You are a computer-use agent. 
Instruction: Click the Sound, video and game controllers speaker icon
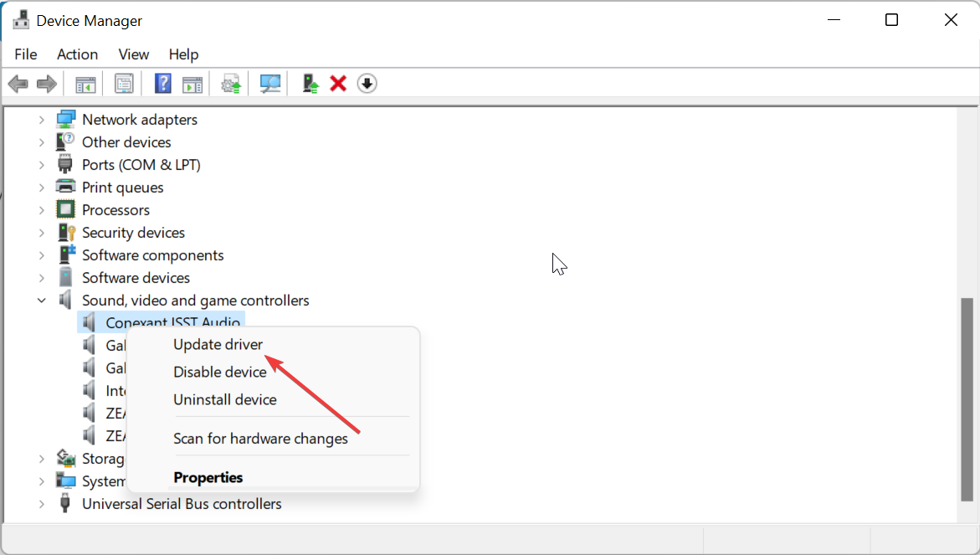(x=65, y=300)
